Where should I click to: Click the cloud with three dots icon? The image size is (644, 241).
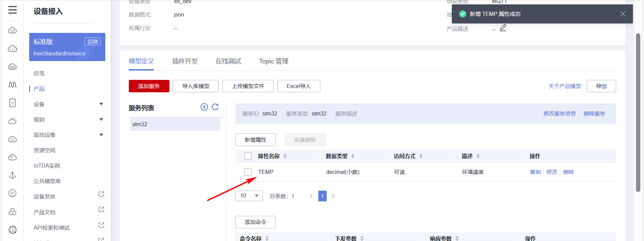pyautogui.click(x=12, y=49)
